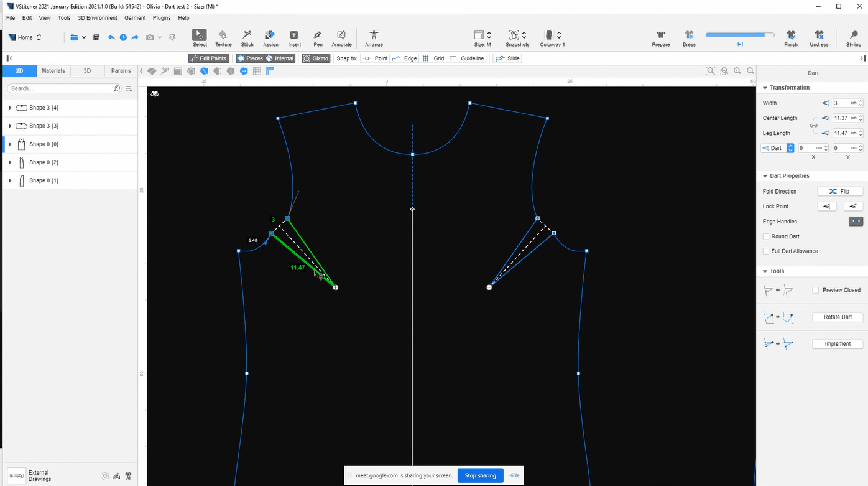Toggle Edit Points mode
The width and height of the screenshot is (868, 486).
click(209, 58)
